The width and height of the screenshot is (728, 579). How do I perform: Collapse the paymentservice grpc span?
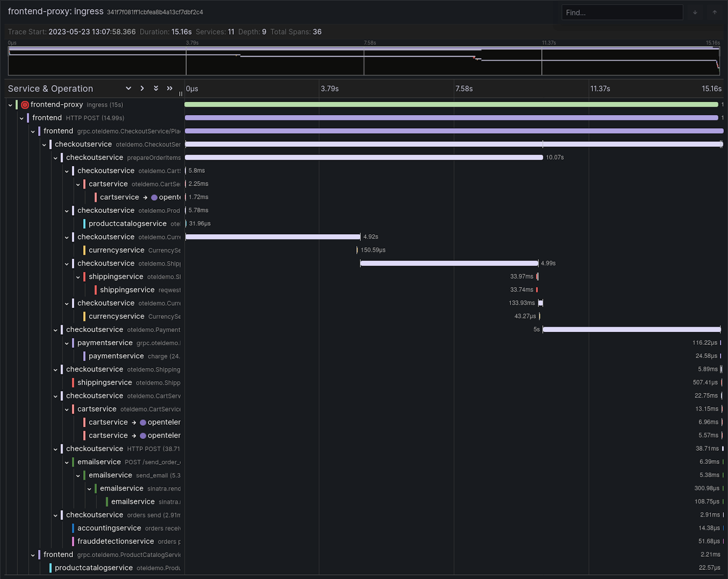click(67, 343)
